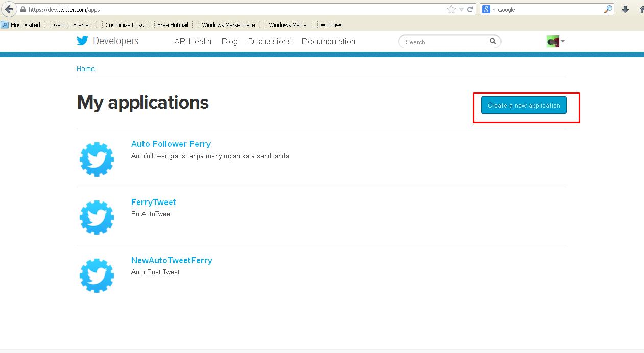Click the NewAutoTweetFerry gear bird icon

tap(97, 276)
